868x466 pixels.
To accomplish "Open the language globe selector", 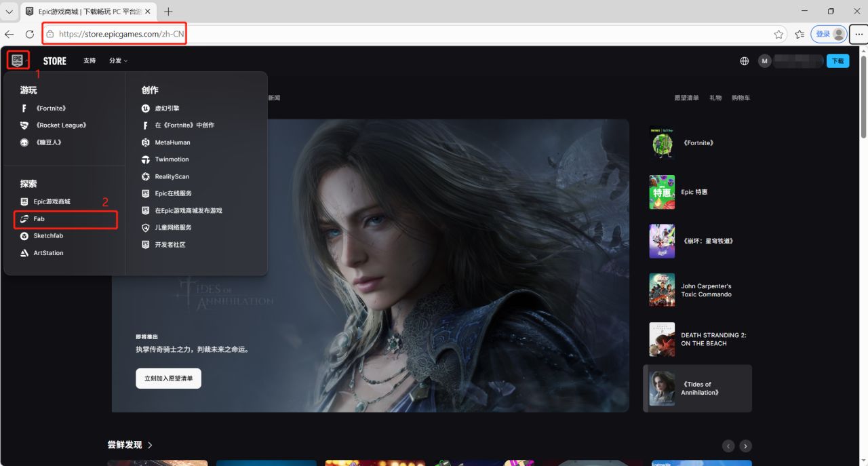I will (x=745, y=61).
